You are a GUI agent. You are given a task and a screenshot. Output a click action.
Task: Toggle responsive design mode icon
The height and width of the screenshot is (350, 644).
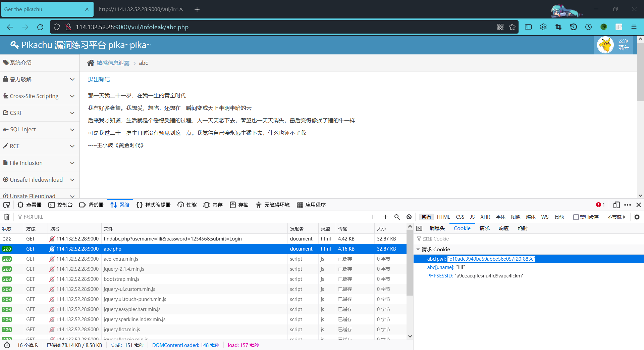coord(616,205)
